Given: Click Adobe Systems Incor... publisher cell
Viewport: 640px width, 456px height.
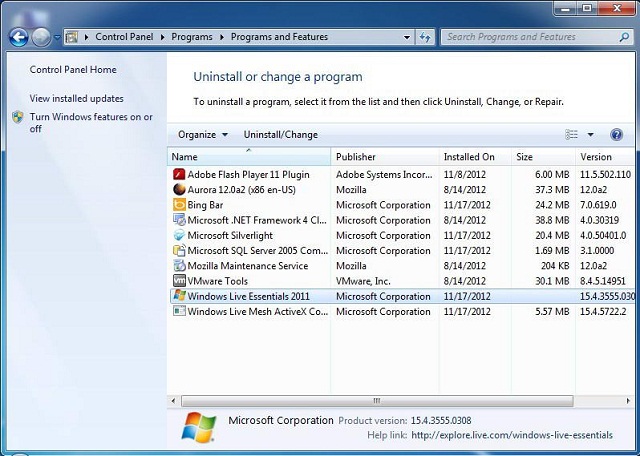Looking at the screenshot, I should click(384, 175).
